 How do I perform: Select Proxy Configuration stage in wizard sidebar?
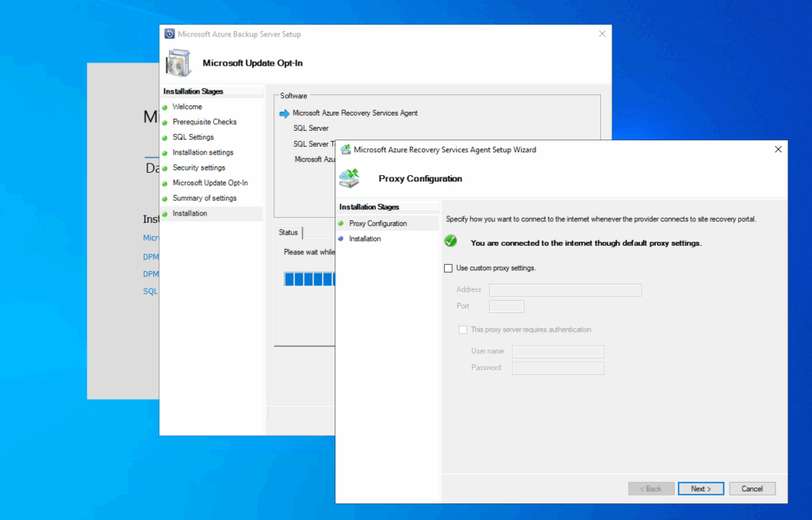coord(377,224)
